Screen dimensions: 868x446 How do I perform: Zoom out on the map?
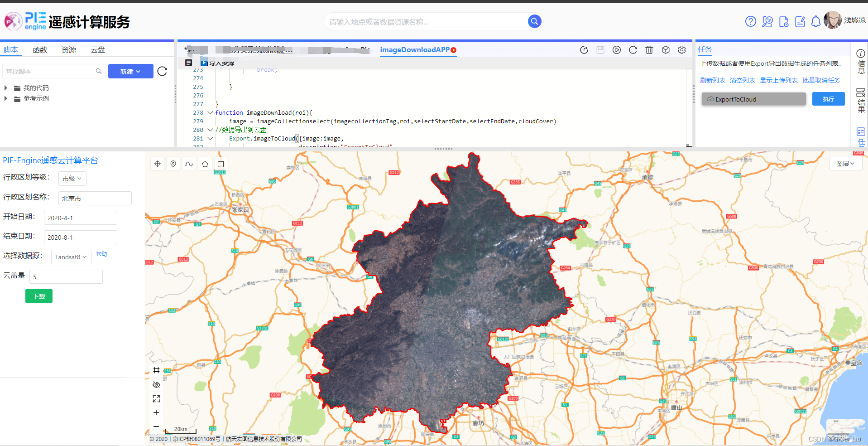pos(156,427)
